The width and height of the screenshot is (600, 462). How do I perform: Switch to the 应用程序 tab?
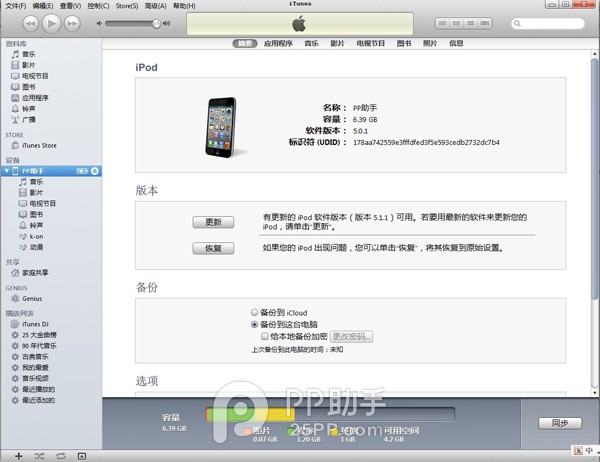coord(278,43)
